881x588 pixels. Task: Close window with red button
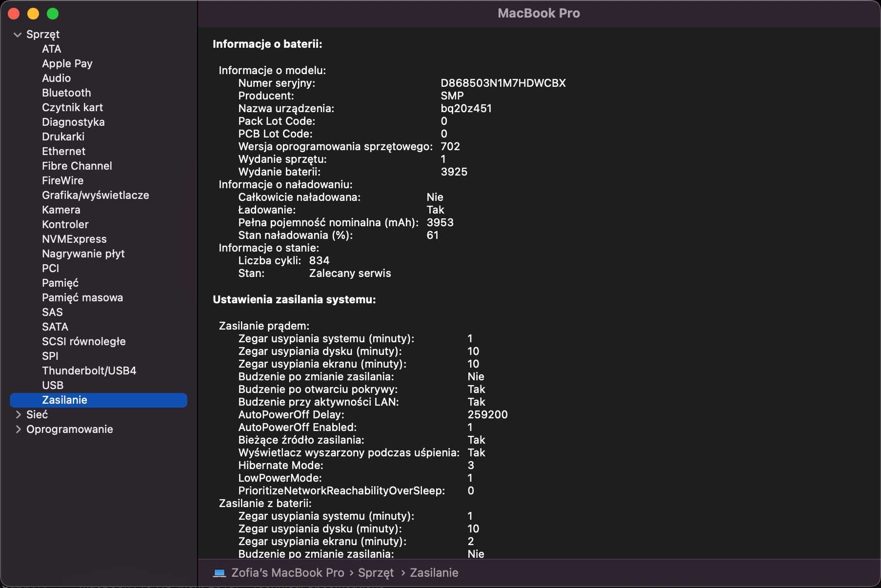pyautogui.click(x=14, y=14)
